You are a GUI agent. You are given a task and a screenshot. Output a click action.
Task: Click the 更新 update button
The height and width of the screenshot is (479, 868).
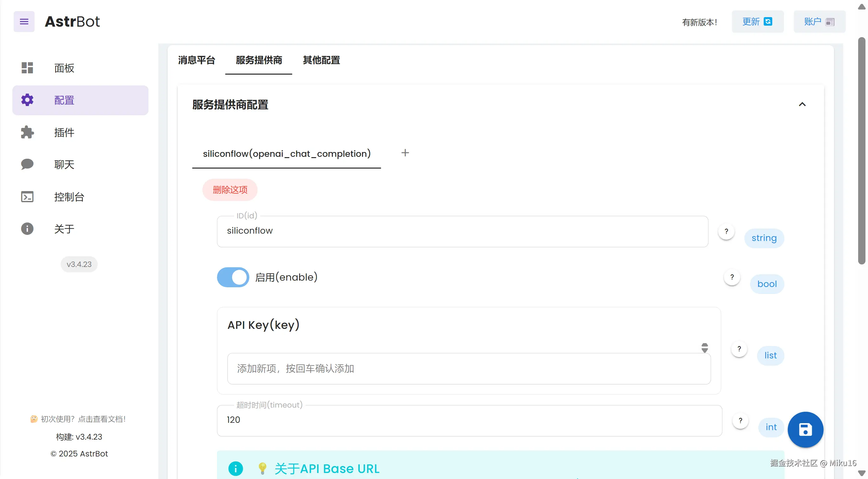[x=757, y=22]
